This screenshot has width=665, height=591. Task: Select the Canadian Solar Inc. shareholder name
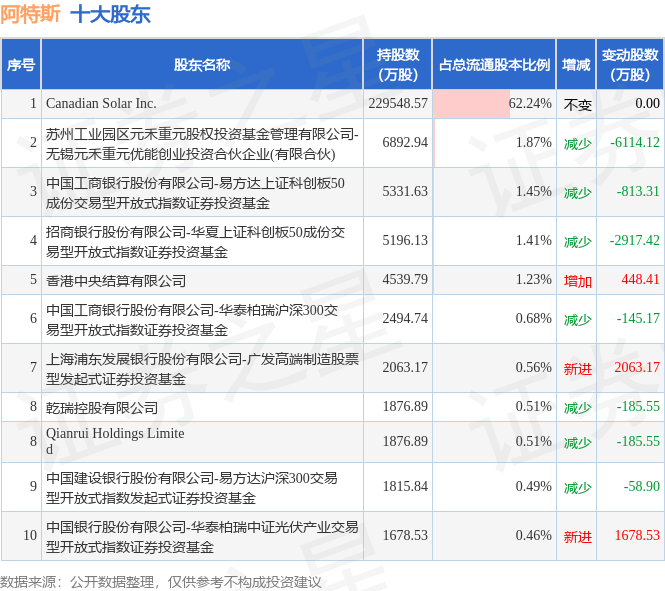(x=101, y=103)
